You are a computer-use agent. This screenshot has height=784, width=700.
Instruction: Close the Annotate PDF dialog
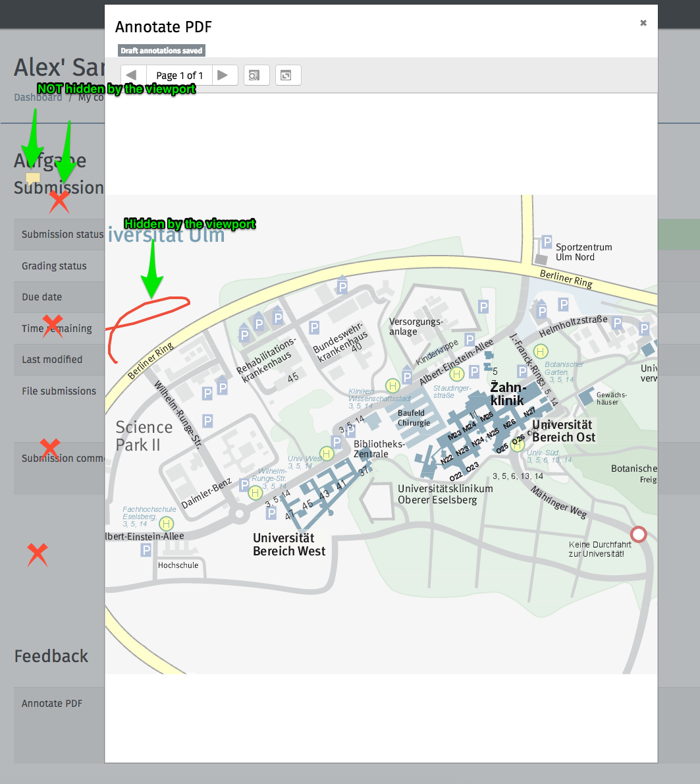click(x=643, y=23)
